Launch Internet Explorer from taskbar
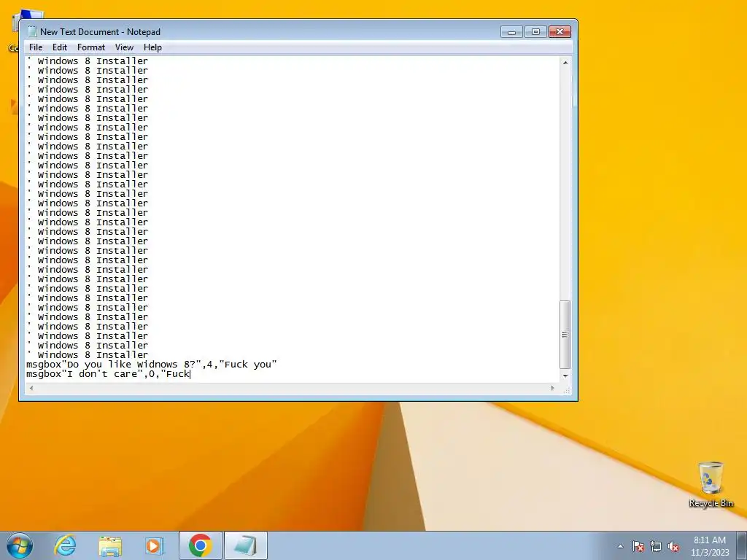The image size is (747, 560). point(65,545)
